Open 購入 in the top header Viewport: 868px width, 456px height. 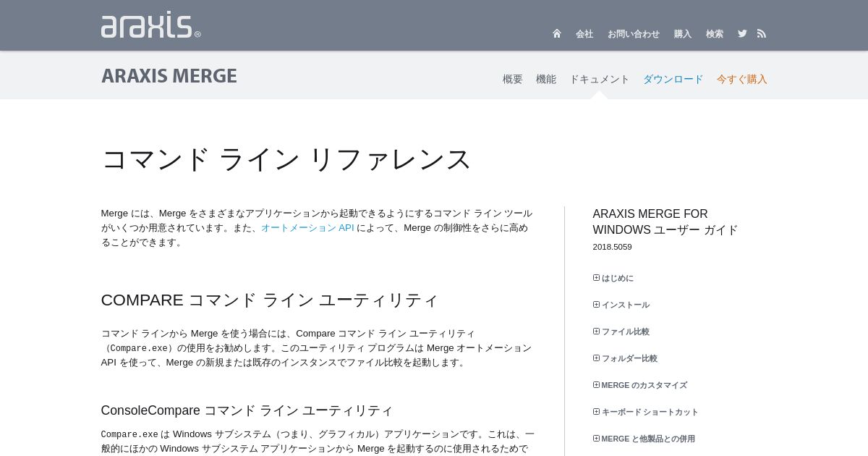[x=683, y=34]
